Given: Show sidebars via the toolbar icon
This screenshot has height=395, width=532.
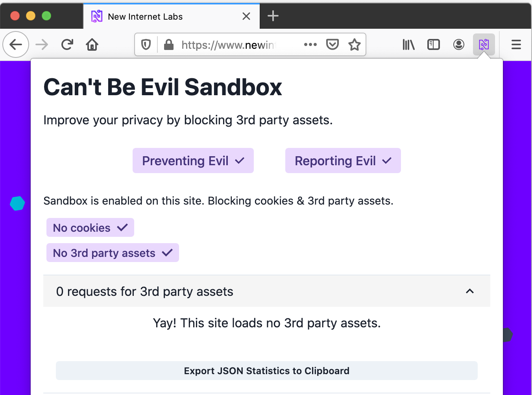Looking at the screenshot, I should [433, 44].
